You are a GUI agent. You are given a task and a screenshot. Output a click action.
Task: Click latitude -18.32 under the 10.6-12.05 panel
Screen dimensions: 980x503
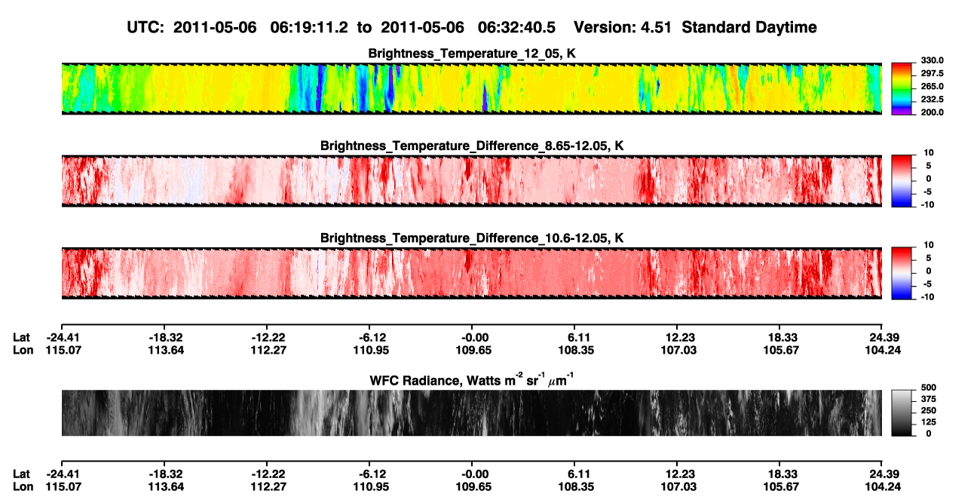click(x=164, y=337)
